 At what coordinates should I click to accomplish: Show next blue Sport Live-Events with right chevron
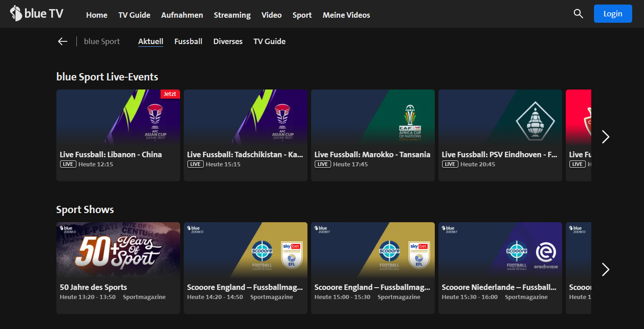605,137
